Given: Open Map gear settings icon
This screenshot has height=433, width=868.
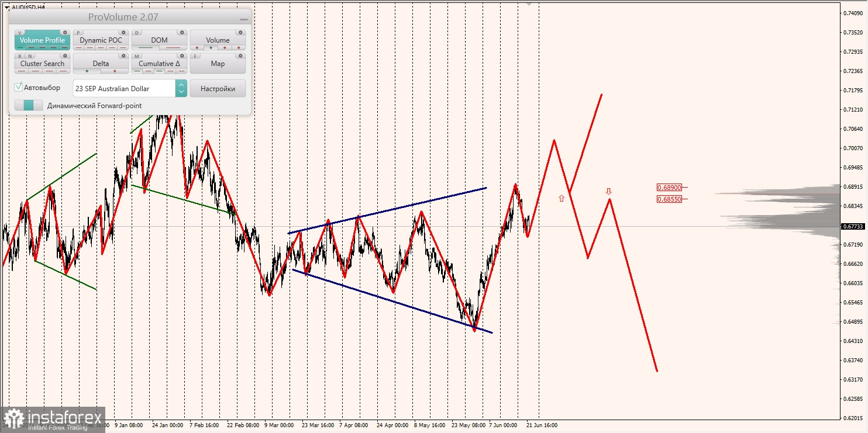Looking at the screenshot, I should point(240,56).
